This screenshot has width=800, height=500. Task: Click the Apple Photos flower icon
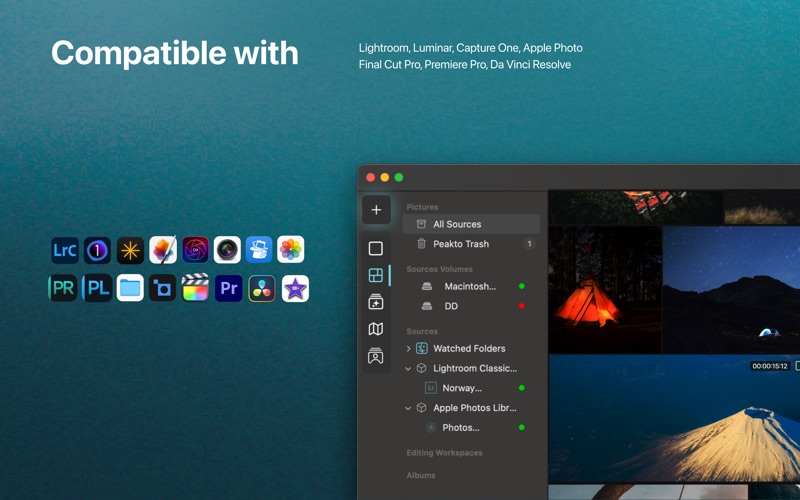[291, 249]
